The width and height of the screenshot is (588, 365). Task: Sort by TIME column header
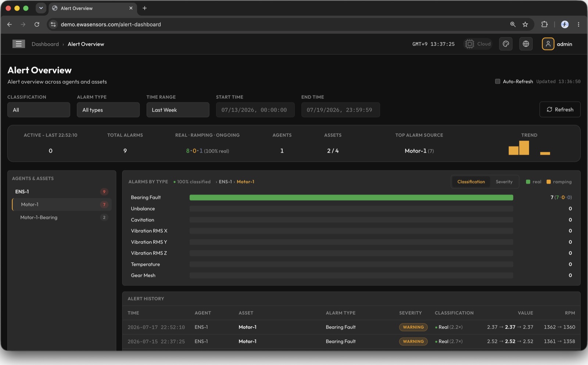click(133, 313)
